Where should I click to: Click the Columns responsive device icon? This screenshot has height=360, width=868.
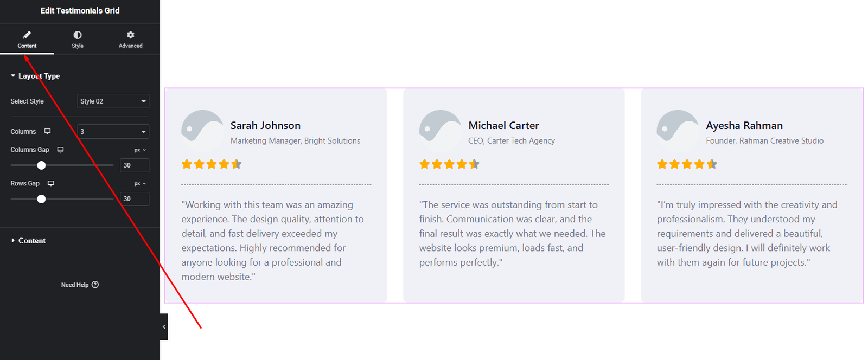tap(48, 132)
